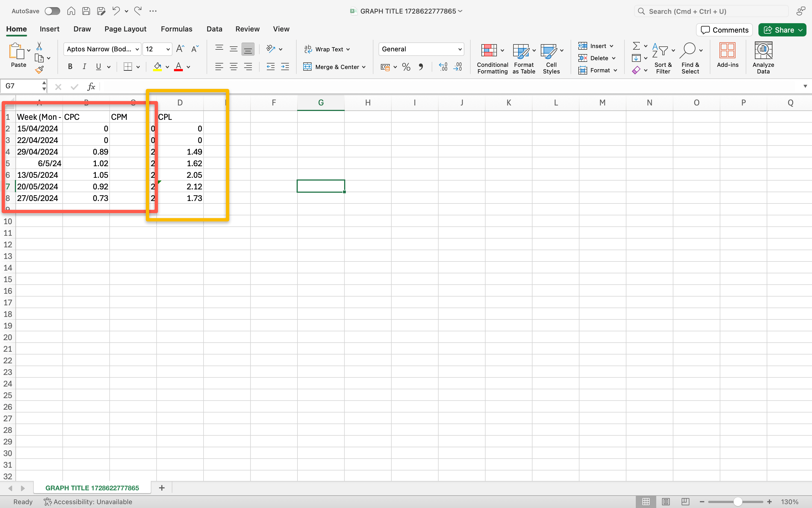Click Analyze Data
Viewport: 812px width, 508px height.
click(763, 58)
